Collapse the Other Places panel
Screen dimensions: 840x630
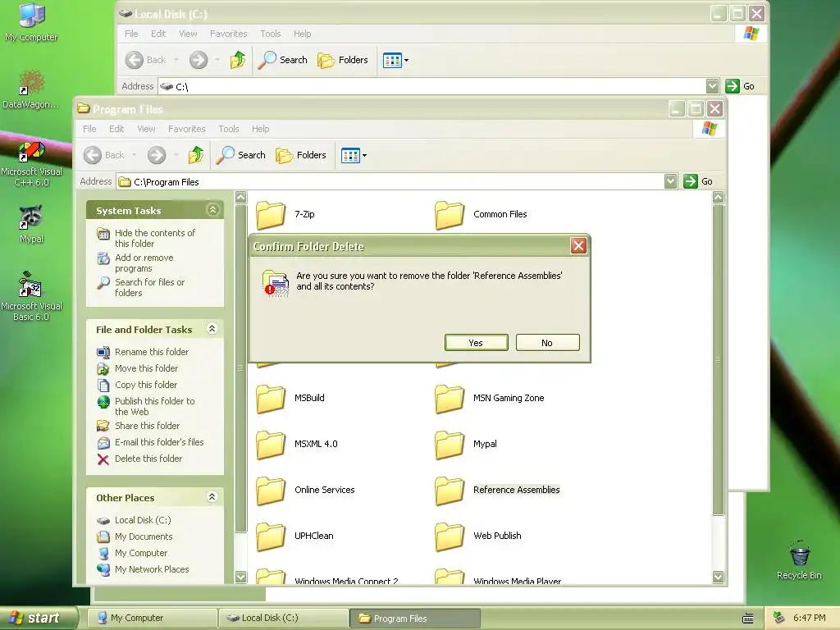[x=212, y=497]
